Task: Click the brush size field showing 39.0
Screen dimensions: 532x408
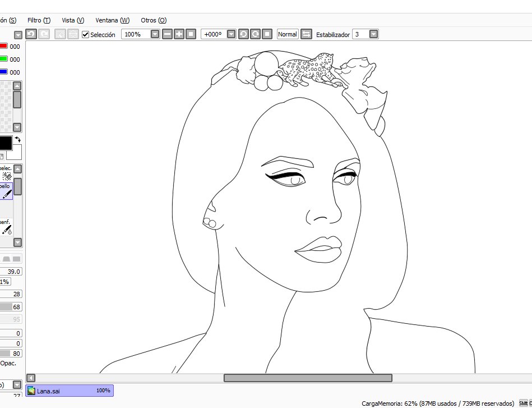Action: point(11,272)
